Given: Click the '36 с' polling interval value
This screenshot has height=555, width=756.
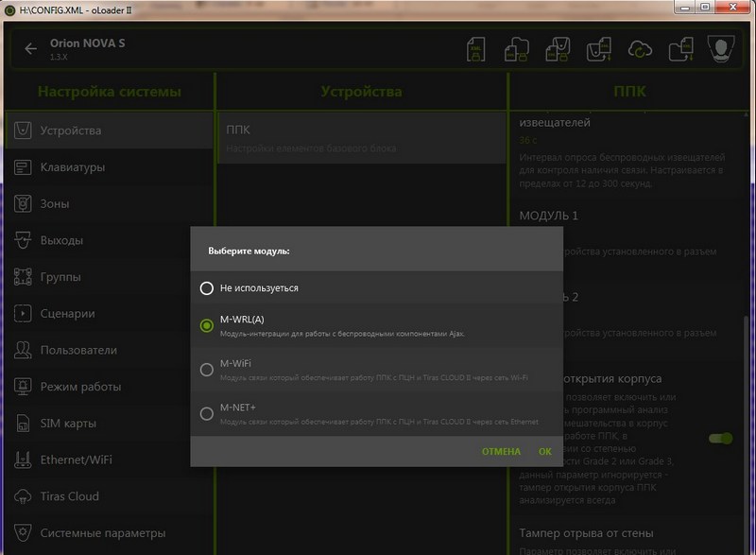Looking at the screenshot, I should [x=528, y=140].
